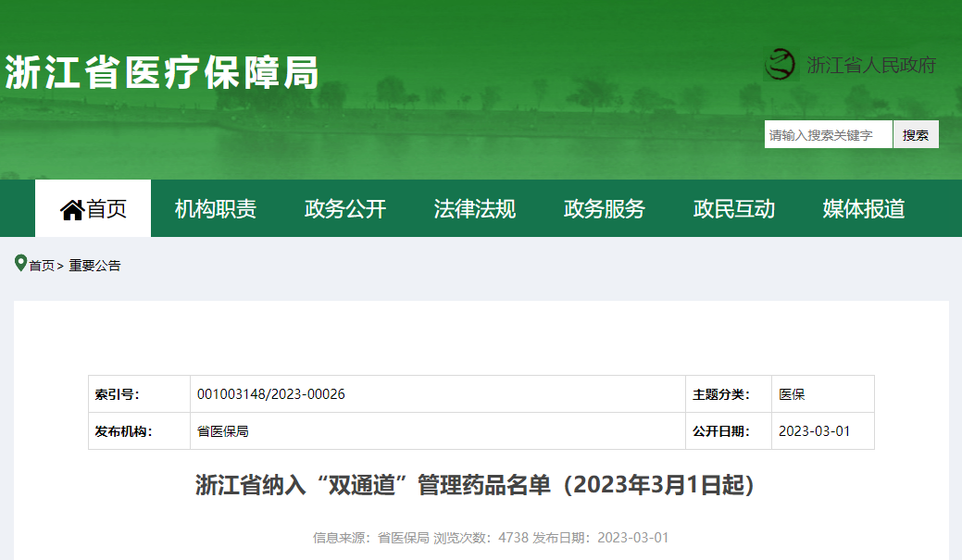Click the 索引号 label cell
This screenshot has height=560, width=962.
(x=139, y=393)
